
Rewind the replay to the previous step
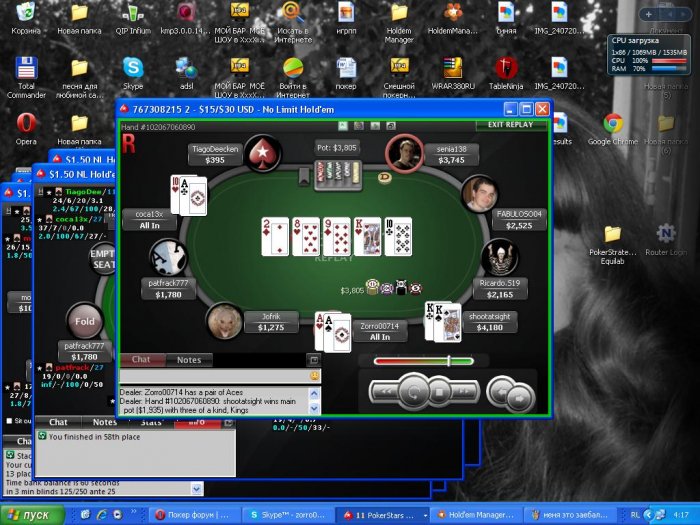(385, 392)
